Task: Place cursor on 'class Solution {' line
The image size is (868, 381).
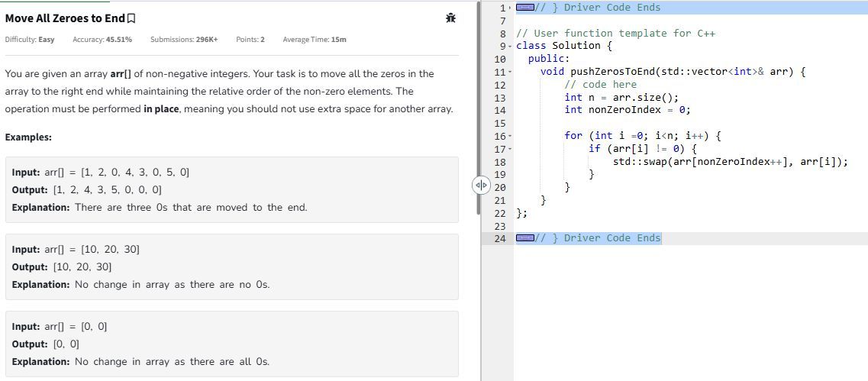Action: coord(564,46)
